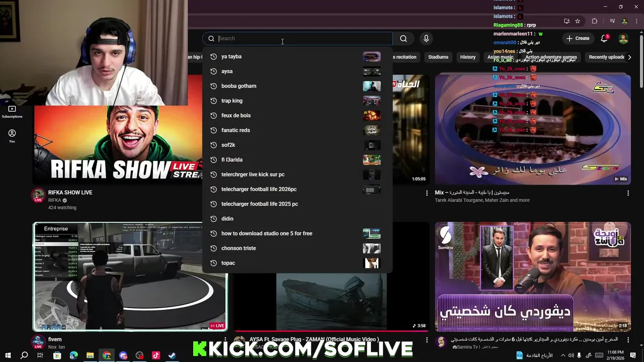This screenshot has height=362, width=644.
Task: Open Chrome profile avatar in toolbar
Action: coord(624,21)
